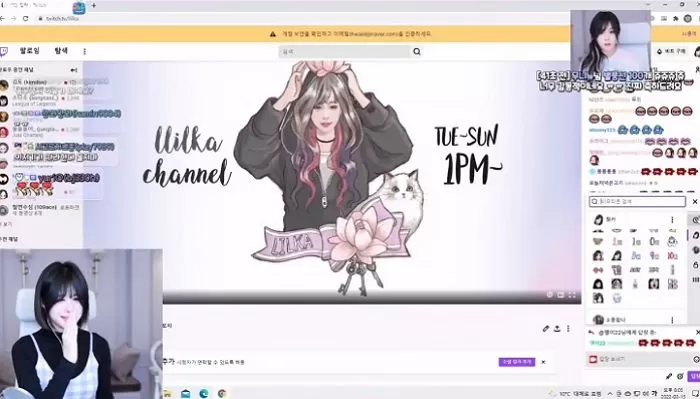
Task: Open the three-dot menu under video
Action: (568, 328)
